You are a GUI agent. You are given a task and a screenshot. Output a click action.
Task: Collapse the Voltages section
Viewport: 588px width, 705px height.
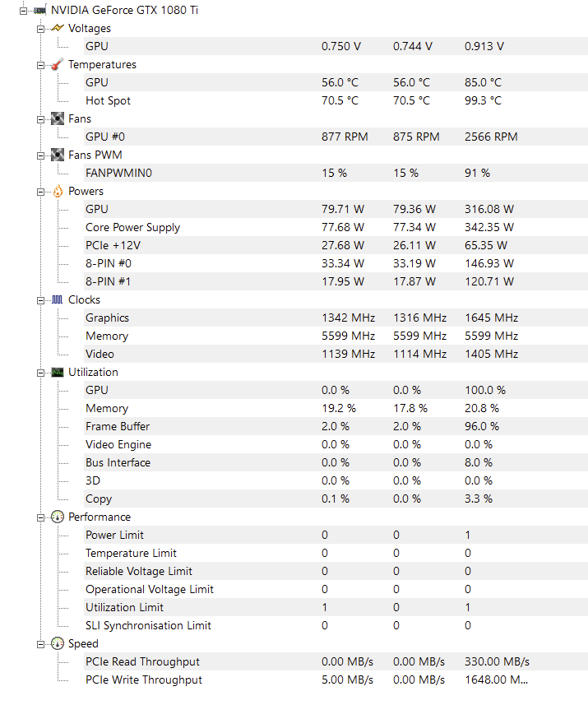click(x=41, y=29)
